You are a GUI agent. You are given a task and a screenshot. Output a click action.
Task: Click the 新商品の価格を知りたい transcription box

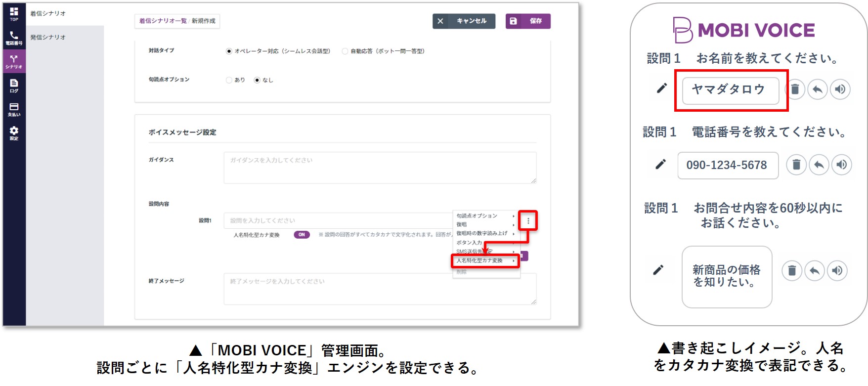coord(727,277)
